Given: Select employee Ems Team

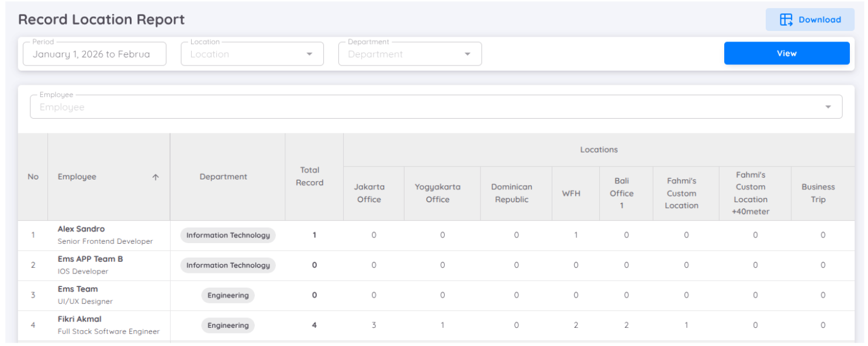Looking at the screenshot, I should click(x=78, y=289).
